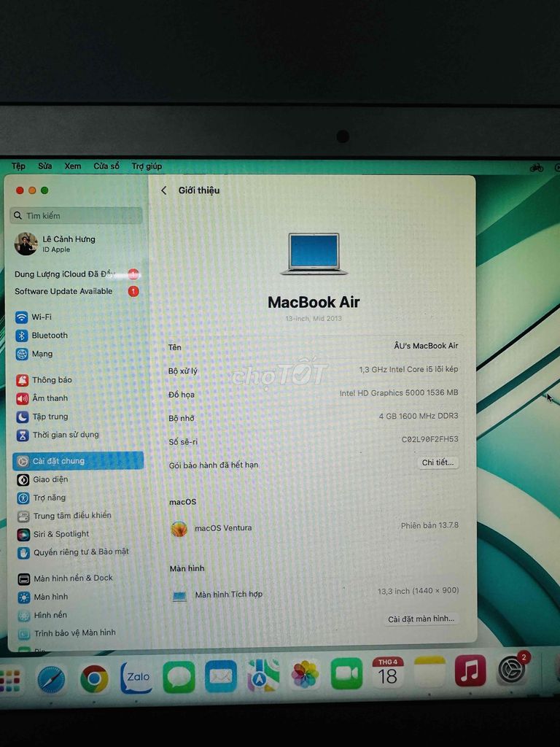Open Mail app in the Dock
The height and width of the screenshot is (747, 560).
click(220, 676)
